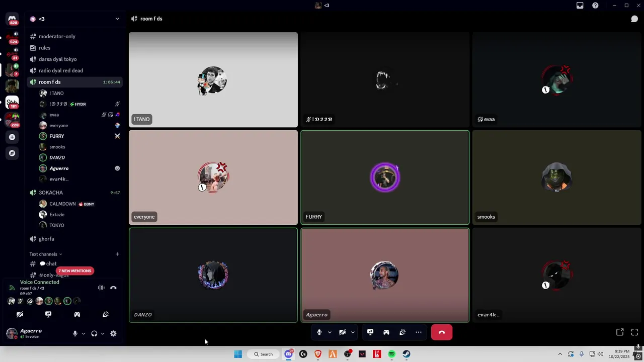
Task: Open camera options arrow in call toolbar
Action: [353, 332]
